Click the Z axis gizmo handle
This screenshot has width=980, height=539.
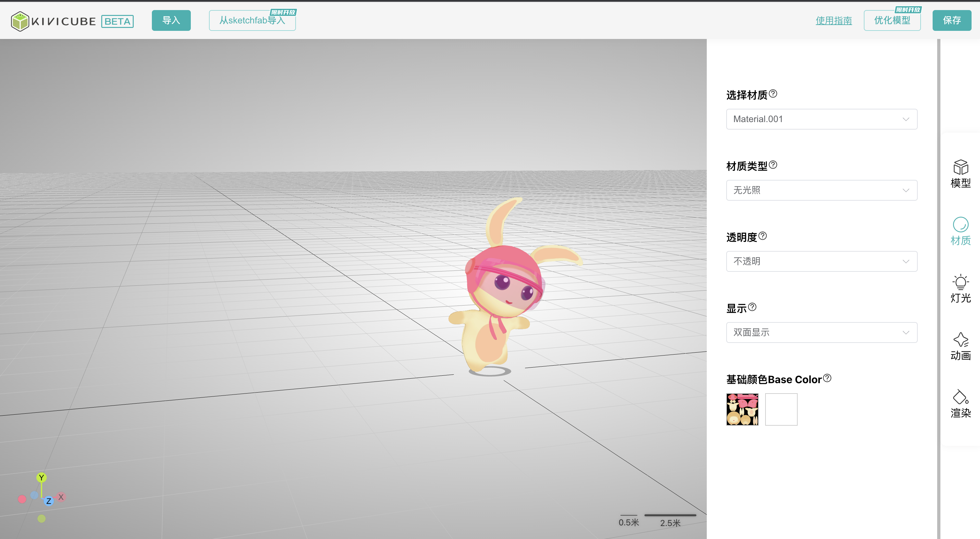(x=49, y=501)
